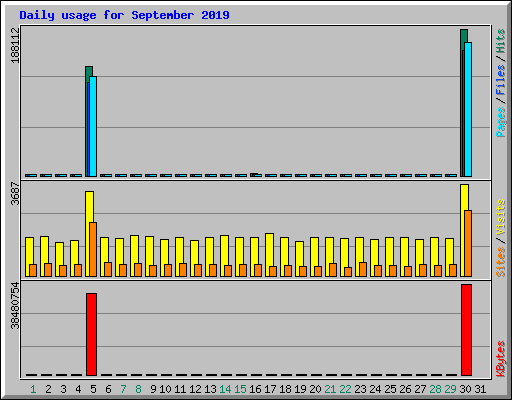This screenshot has height=400, width=512.
Task: Click green day label 29 on x-axis
Action: point(450,389)
